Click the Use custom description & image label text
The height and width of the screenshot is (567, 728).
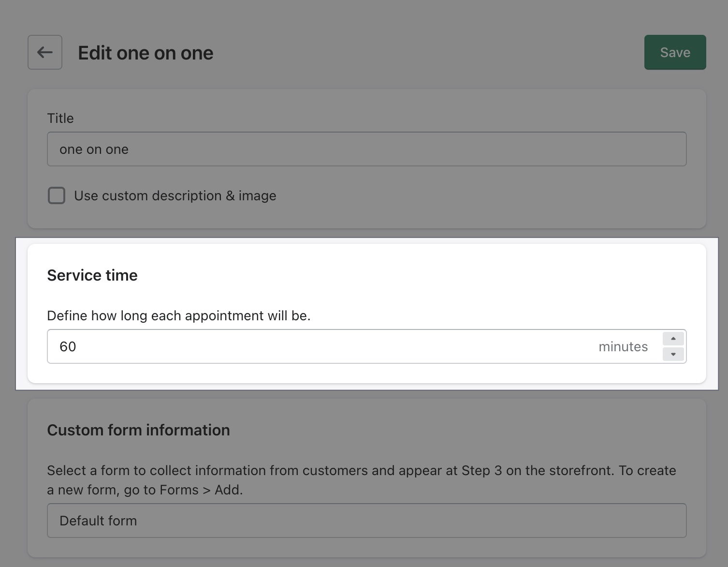pyautogui.click(x=175, y=195)
